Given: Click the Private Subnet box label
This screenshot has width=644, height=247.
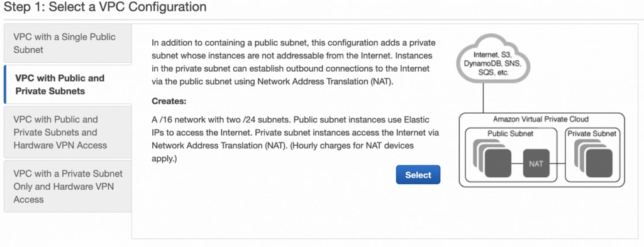Looking at the screenshot, I should pos(592,134).
